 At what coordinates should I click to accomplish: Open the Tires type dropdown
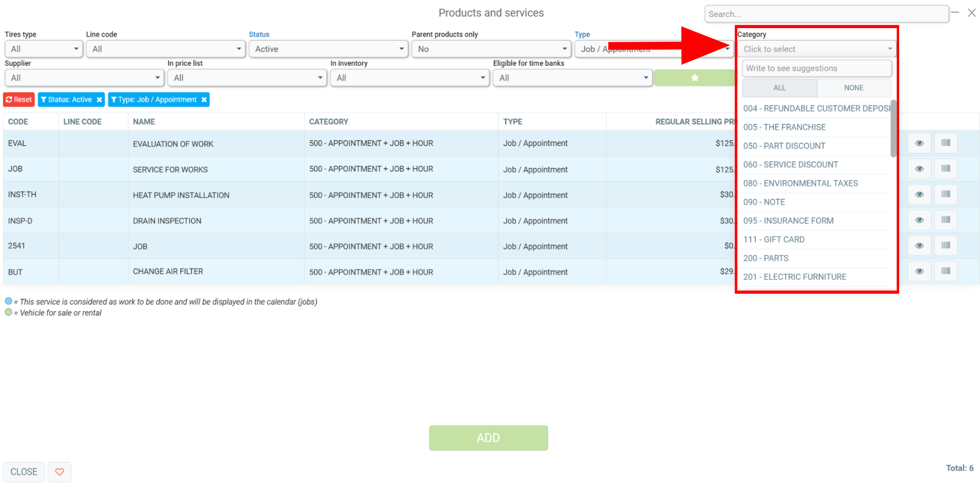tap(44, 49)
